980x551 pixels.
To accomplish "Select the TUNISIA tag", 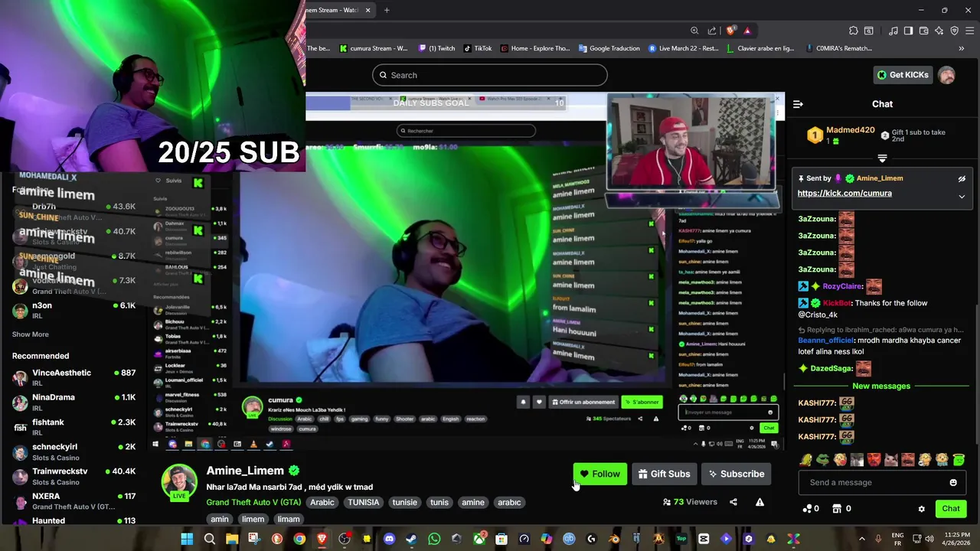I will 363,502.
